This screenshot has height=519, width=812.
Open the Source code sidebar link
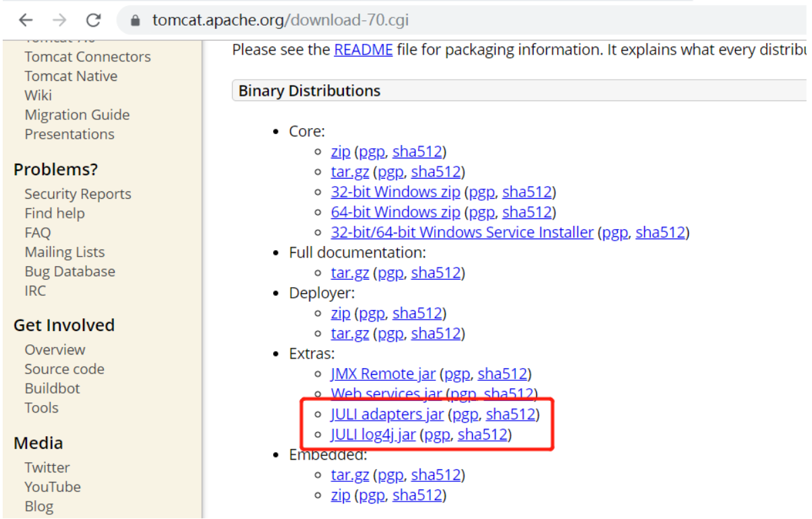(x=64, y=369)
